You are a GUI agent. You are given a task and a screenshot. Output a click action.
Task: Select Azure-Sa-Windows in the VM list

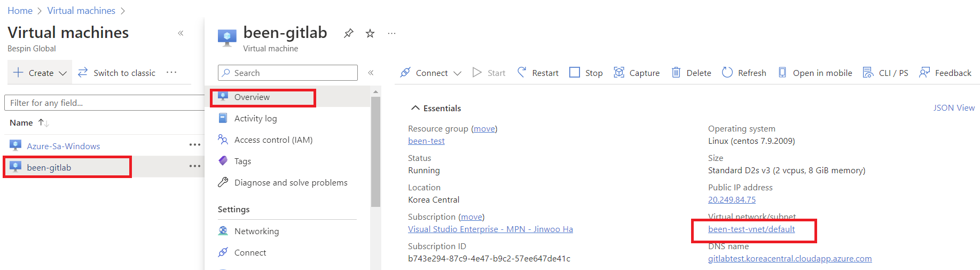coord(64,146)
